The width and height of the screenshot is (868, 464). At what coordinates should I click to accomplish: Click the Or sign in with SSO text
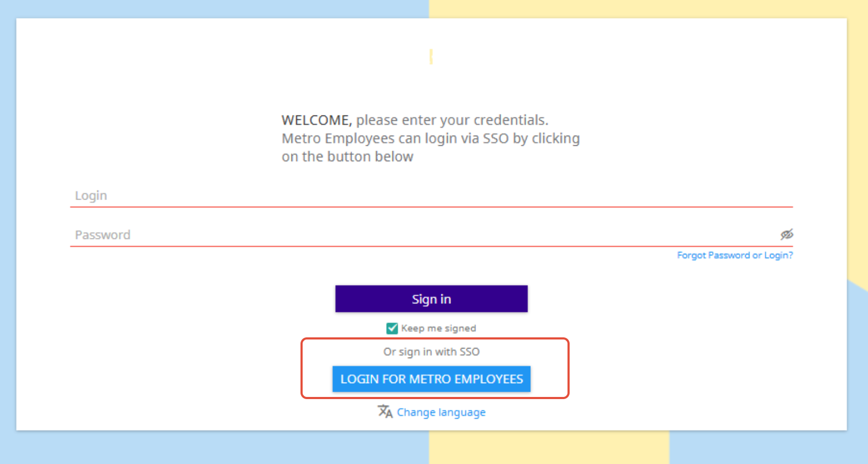click(431, 352)
